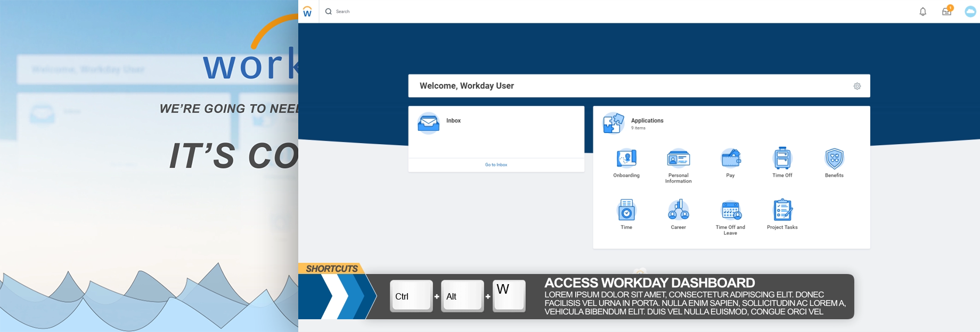Click the Inbox heading text

(x=453, y=121)
